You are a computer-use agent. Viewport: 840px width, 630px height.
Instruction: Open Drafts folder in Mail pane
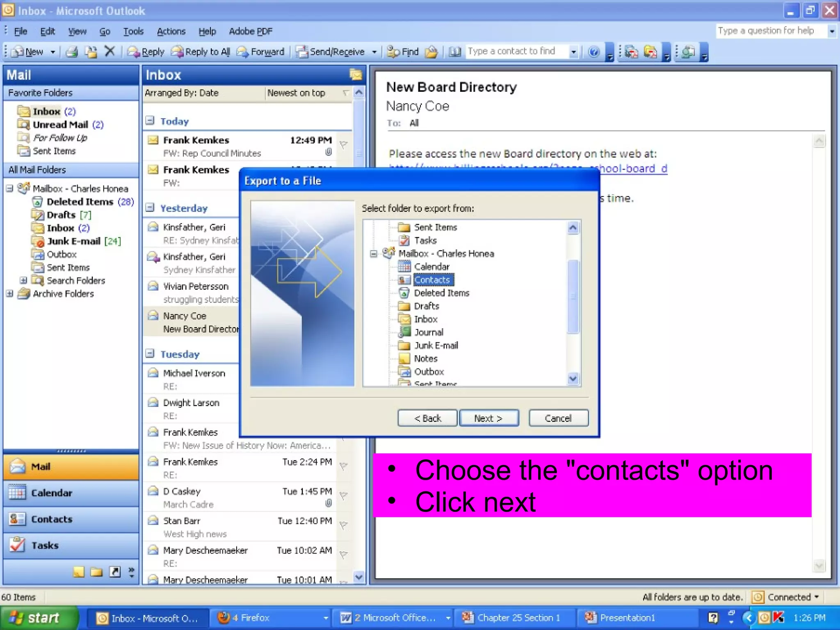[x=61, y=215]
